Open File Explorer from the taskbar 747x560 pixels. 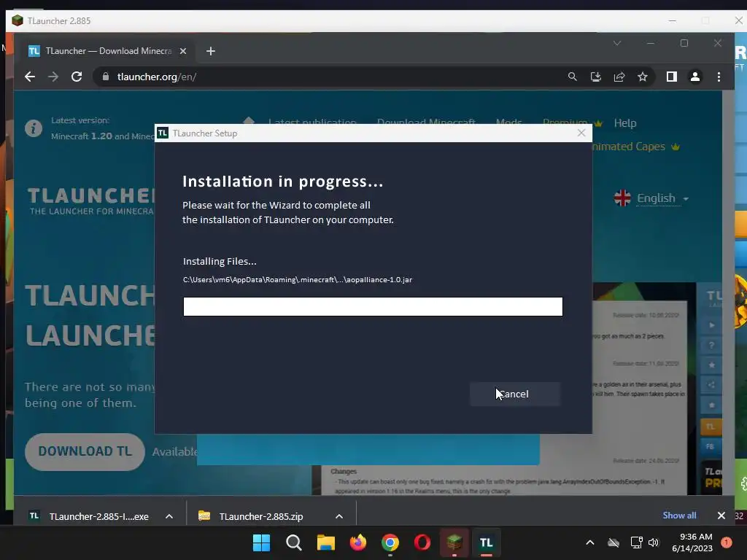(326, 542)
